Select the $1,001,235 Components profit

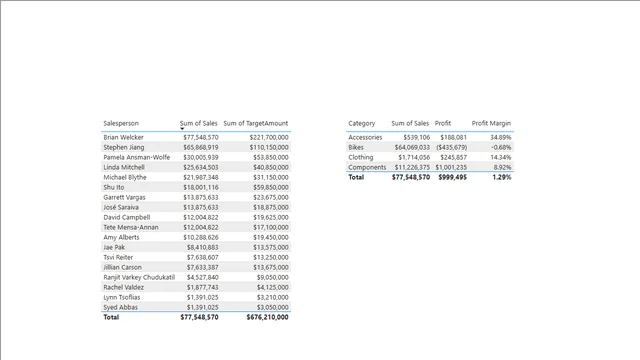(x=451, y=167)
